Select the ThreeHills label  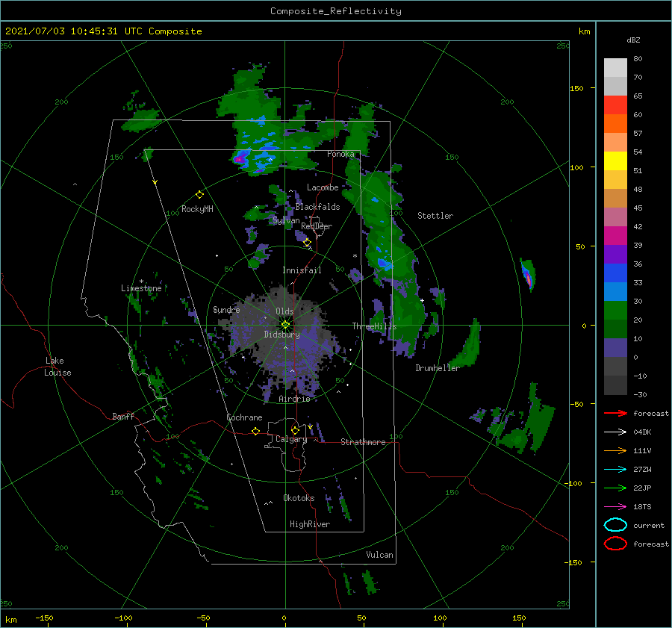[375, 326]
